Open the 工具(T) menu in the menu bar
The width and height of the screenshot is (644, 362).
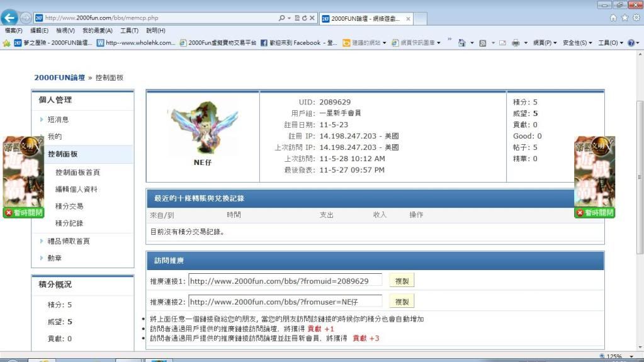(129, 31)
